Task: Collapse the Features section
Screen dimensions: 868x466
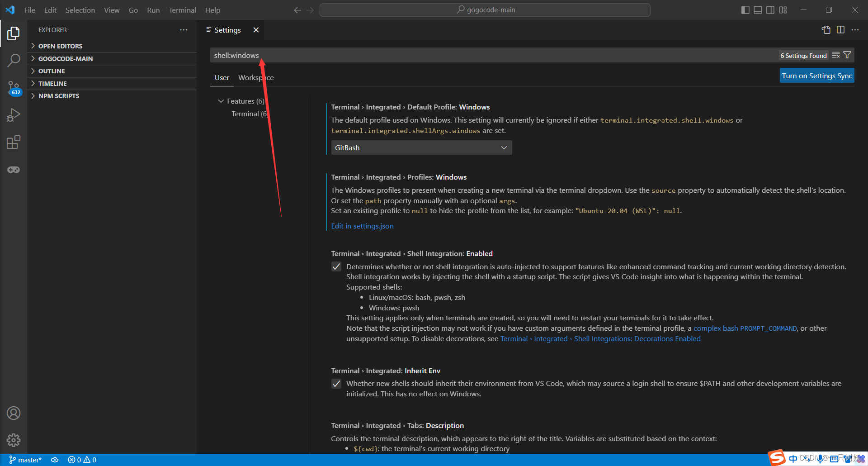Action: pyautogui.click(x=221, y=101)
